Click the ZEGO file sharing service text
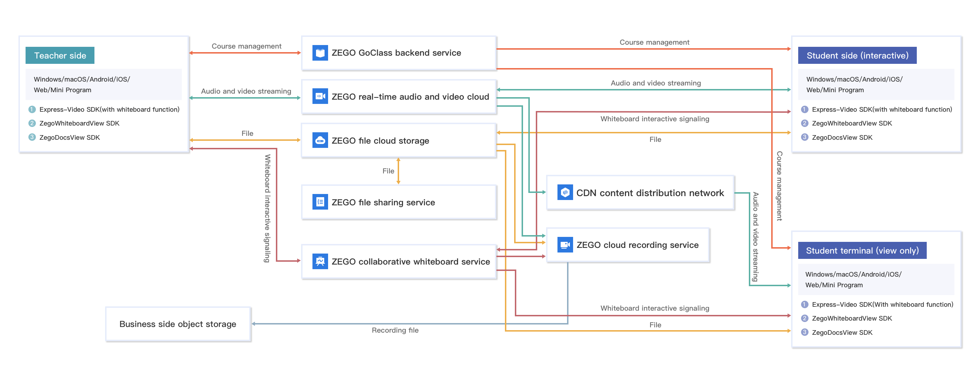The width and height of the screenshot is (980, 383). [x=383, y=202]
